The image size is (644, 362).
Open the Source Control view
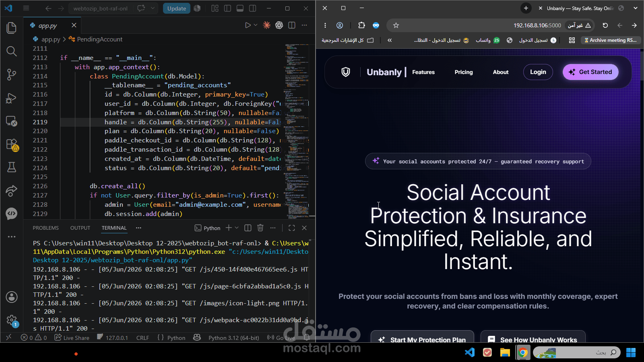pos(12,74)
